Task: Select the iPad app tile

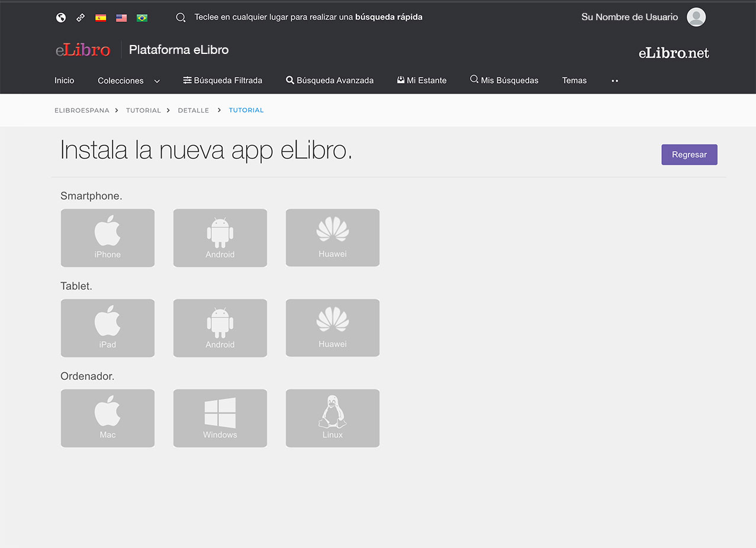Action: coord(108,328)
